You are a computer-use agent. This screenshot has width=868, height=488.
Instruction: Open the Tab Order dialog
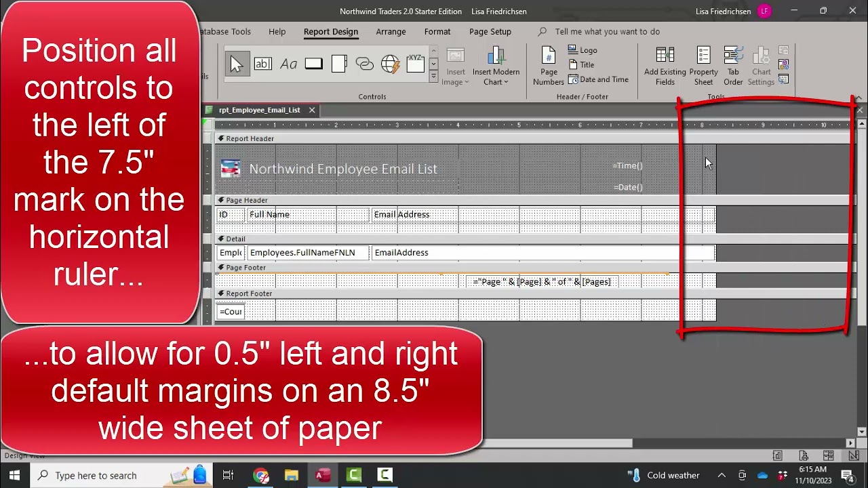(733, 66)
